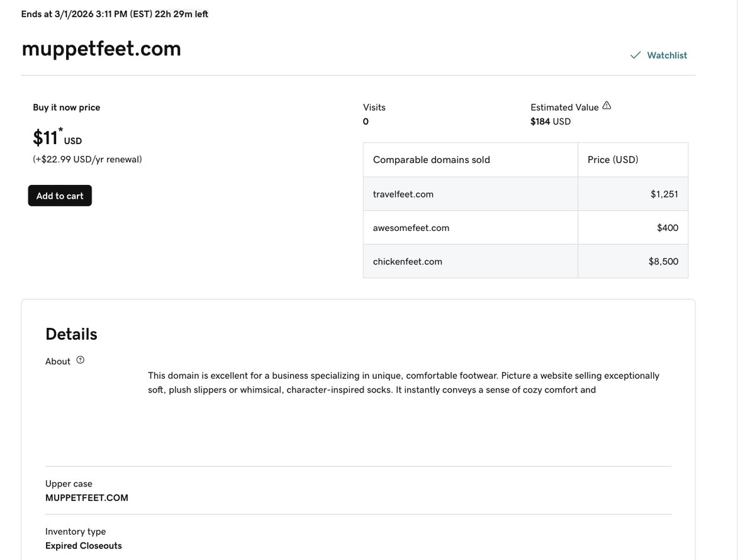The width and height of the screenshot is (755, 560).
Task: Click the awesomefeet.com table cell
Action: (471, 228)
